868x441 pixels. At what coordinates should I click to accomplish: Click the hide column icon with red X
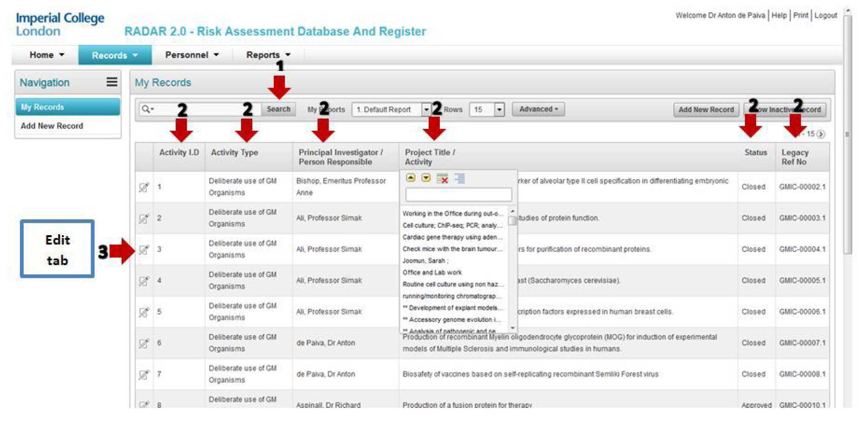point(443,179)
